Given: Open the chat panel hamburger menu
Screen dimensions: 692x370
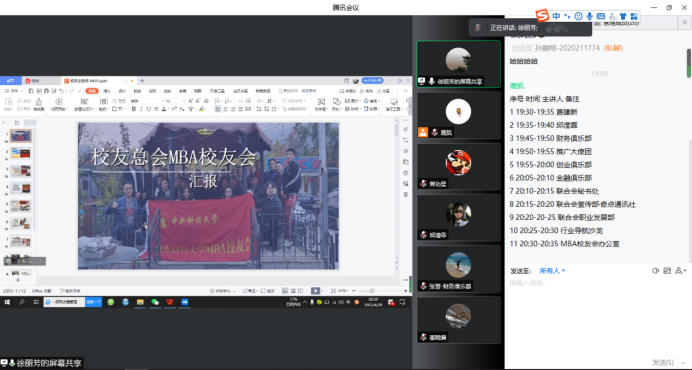Looking at the screenshot, I should point(685,22).
